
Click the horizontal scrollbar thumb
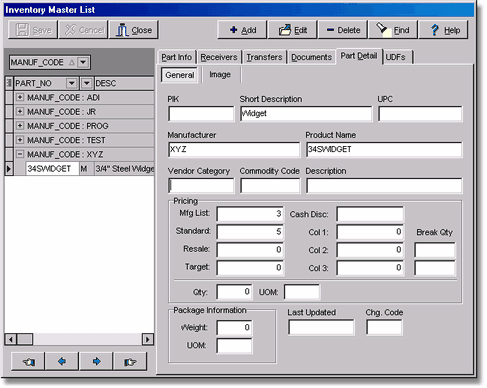[x=25, y=339]
